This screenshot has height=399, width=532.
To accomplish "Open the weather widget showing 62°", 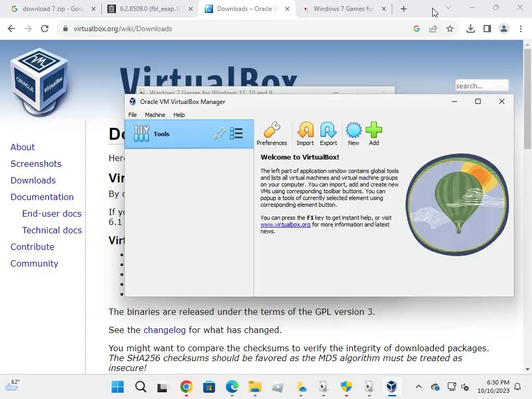I will click(13, 385).
